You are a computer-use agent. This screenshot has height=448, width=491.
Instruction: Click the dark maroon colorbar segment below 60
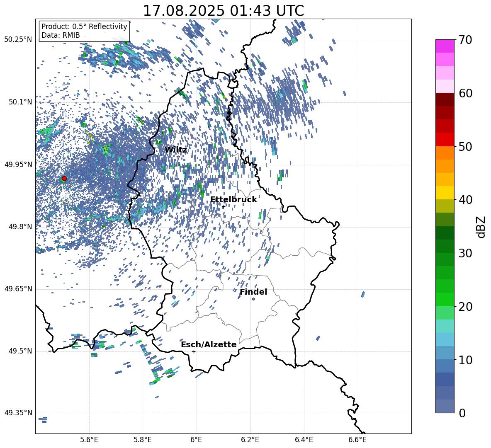[x=445, y=99]
